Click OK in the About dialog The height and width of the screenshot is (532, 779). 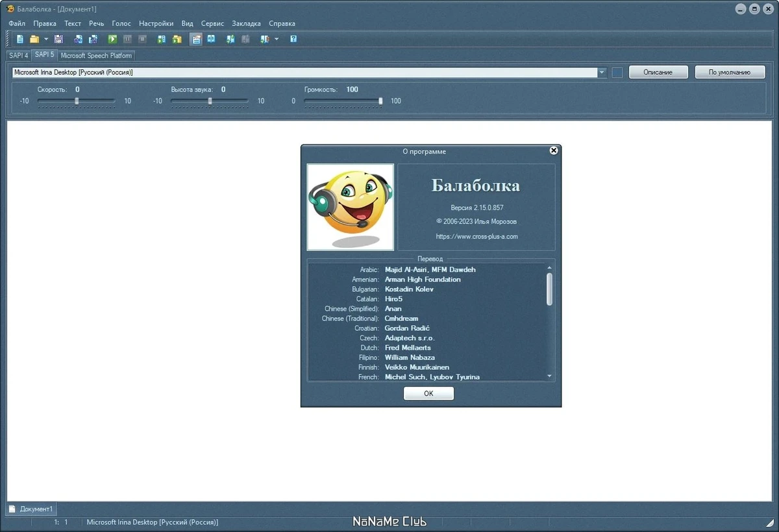click(428, 393)
